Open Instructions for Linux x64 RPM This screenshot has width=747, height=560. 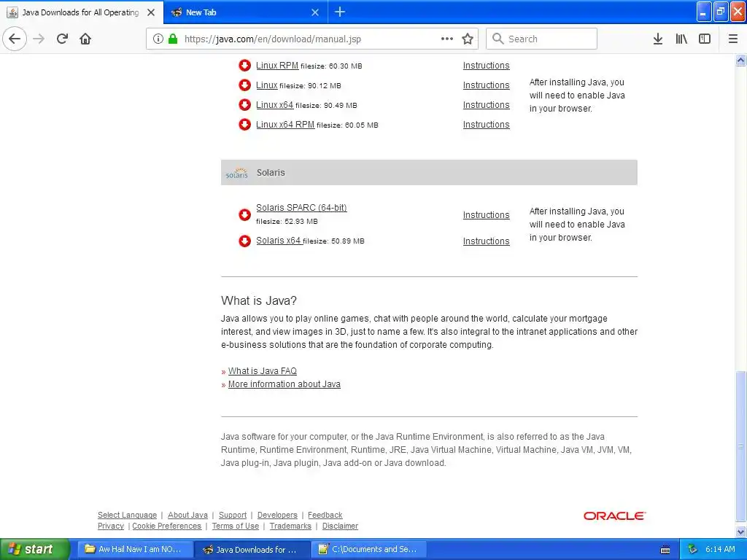tap(487, 124)
